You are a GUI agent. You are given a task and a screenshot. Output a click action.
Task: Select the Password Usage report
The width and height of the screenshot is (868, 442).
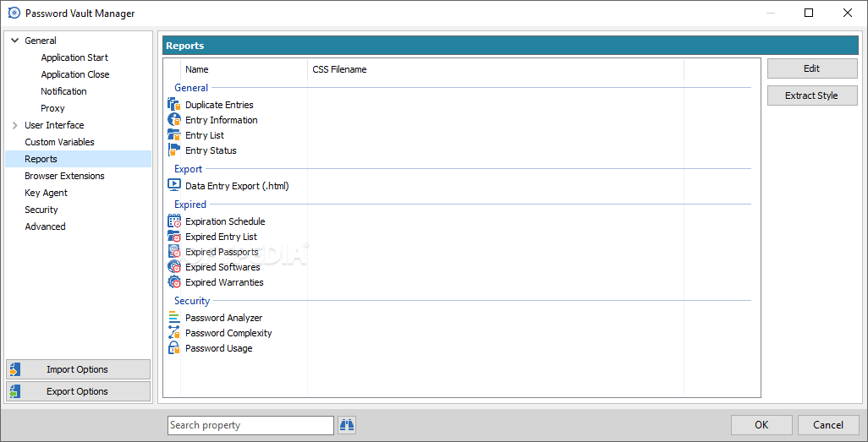[x=218, y=348]
